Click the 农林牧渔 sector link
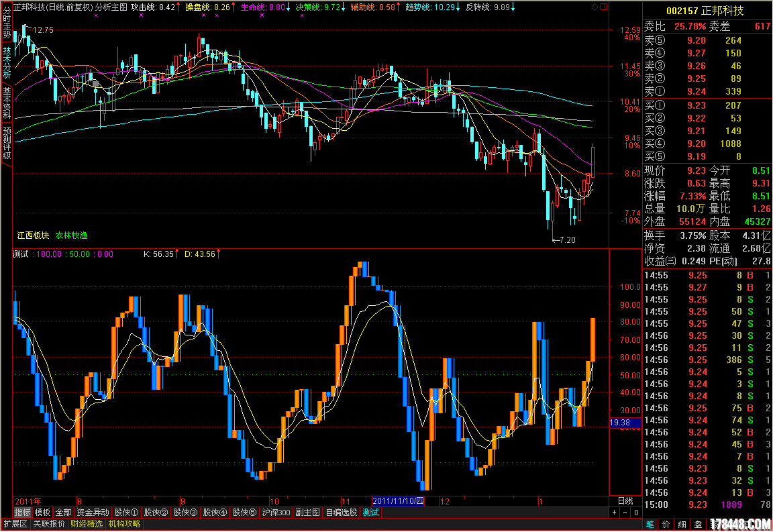Viewport: 773px width, 532px height. pos(71,235)
